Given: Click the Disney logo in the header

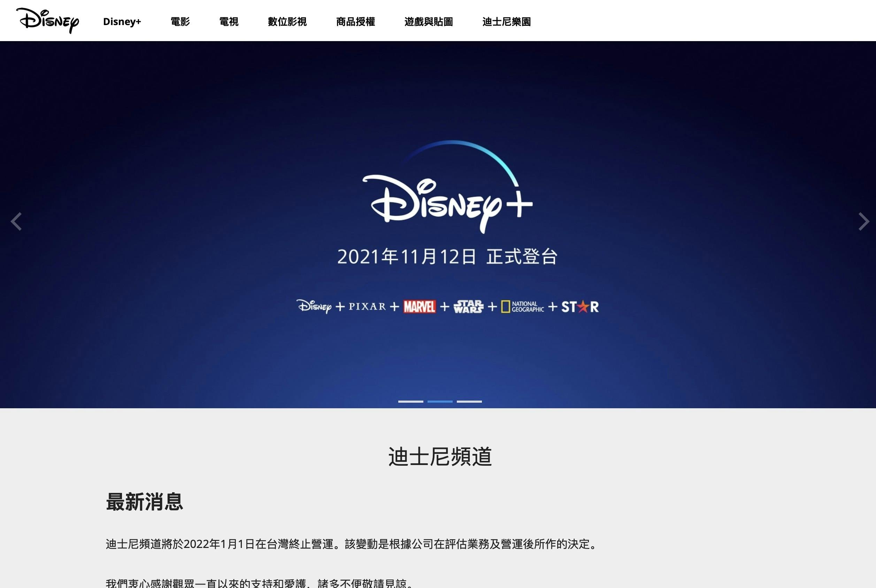Looking at the screenshot, I should pos(48,21).
